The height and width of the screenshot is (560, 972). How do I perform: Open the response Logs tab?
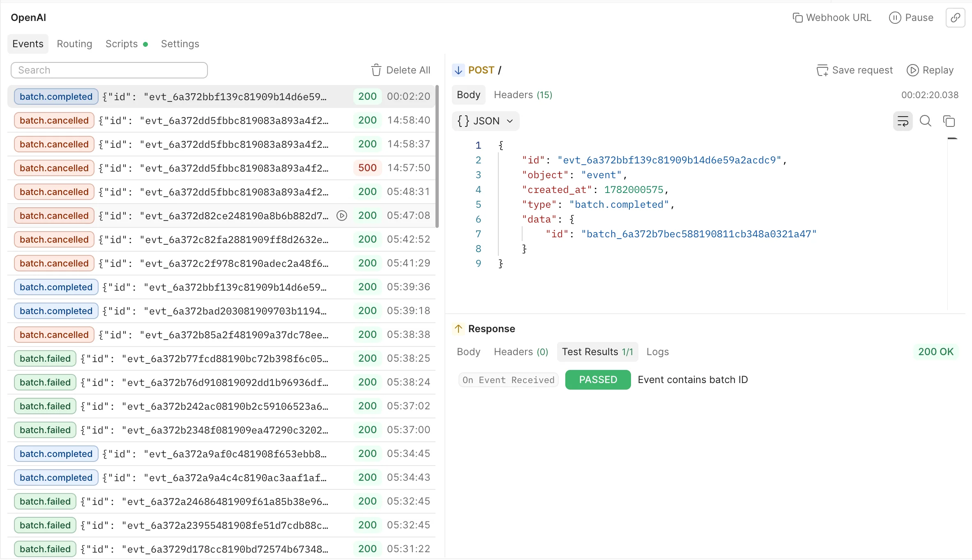click(x=658, y=352)
